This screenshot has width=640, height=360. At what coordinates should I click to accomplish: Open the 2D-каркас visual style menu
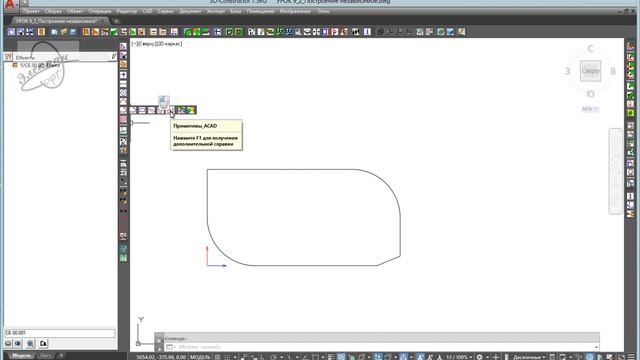(168, 44)
